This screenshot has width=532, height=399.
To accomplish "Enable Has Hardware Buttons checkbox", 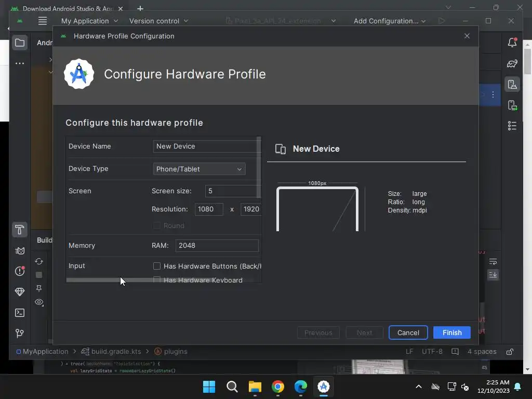I will tap(157, 266).
